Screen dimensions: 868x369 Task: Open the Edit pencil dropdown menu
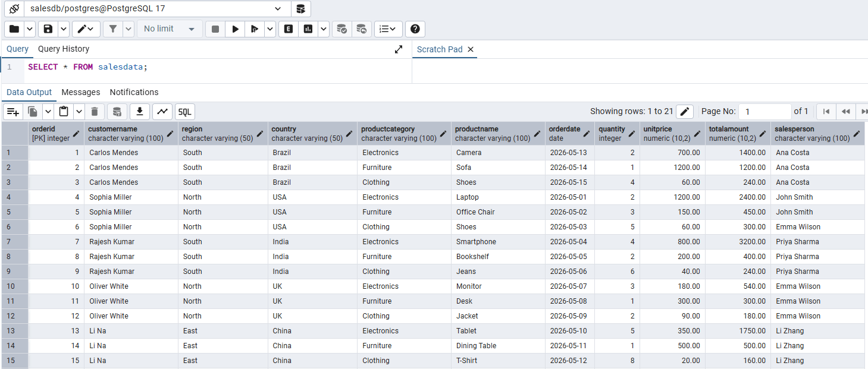86,29
